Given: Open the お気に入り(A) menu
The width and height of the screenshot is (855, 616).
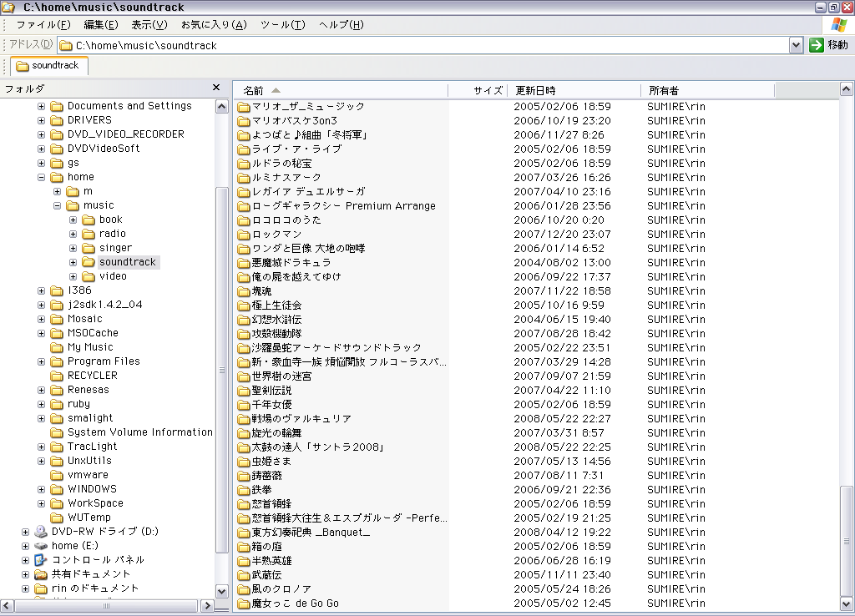Looking at the screenshot, I should point(214,24).
